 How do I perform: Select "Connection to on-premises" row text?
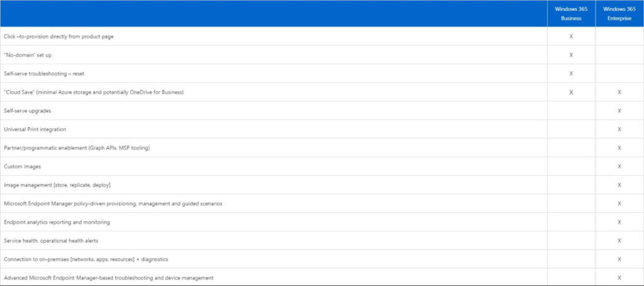pyautogui.click(x=86, y=260)
